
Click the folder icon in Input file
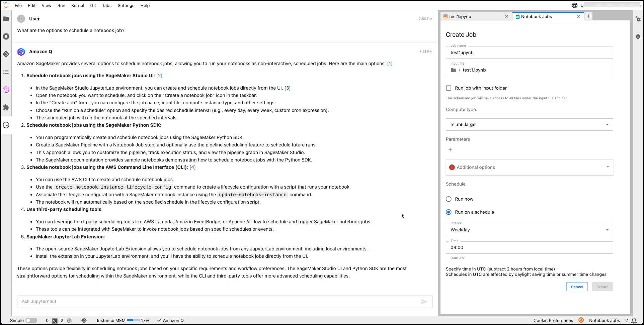454,70
